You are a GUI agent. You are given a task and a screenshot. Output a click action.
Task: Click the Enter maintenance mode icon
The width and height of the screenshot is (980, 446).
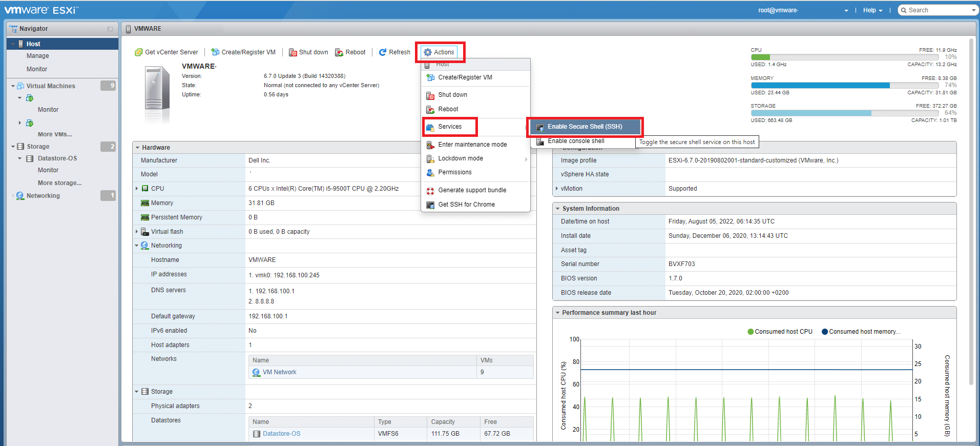pos(430,145)
